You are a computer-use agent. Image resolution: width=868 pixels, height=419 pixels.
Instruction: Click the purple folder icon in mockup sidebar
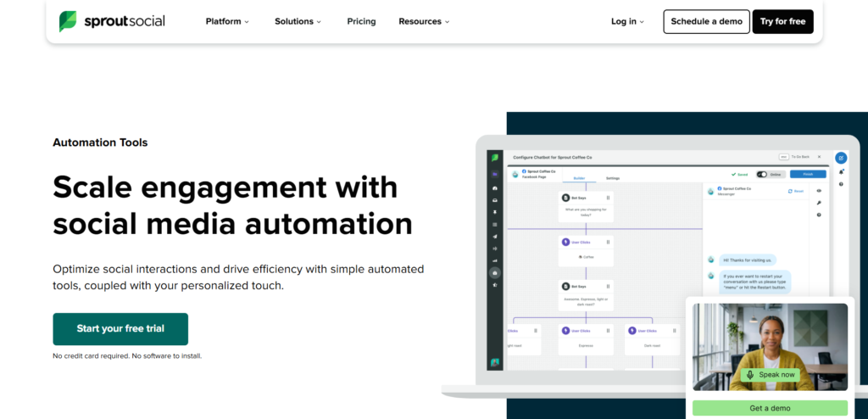(x=495, y=174)
